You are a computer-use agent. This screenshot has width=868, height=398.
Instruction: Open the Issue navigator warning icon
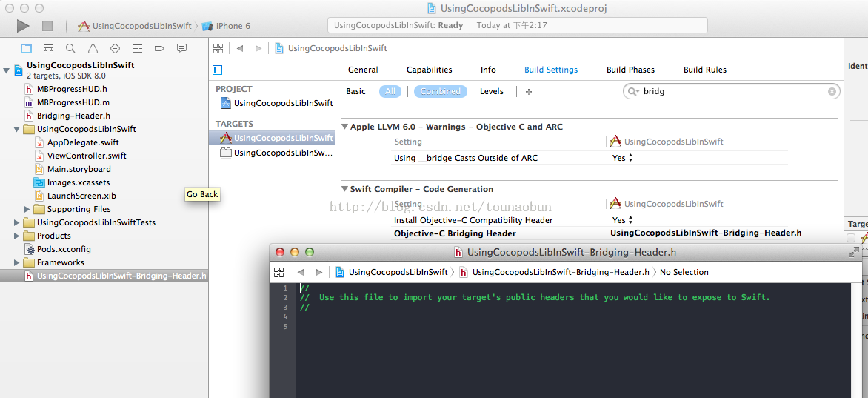(x=93, y=48)
